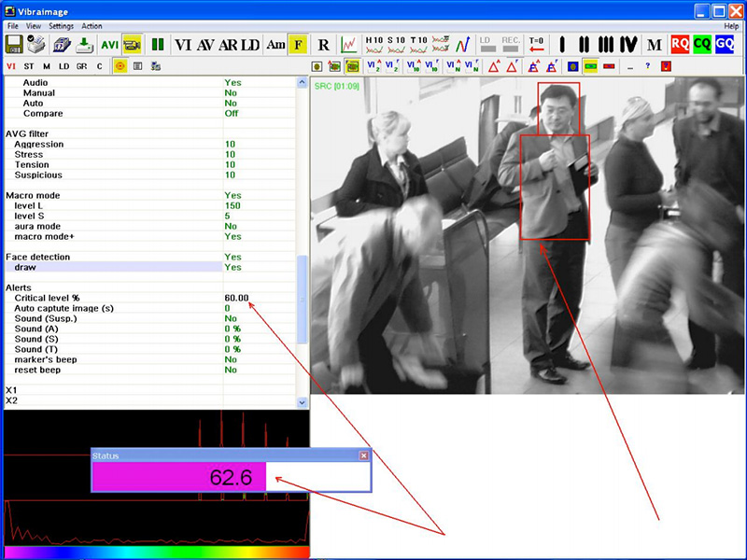Viewport: 747px width, 560px height.
Task: Click the green download-to-drive icon
Action: [x=84, y=45]
